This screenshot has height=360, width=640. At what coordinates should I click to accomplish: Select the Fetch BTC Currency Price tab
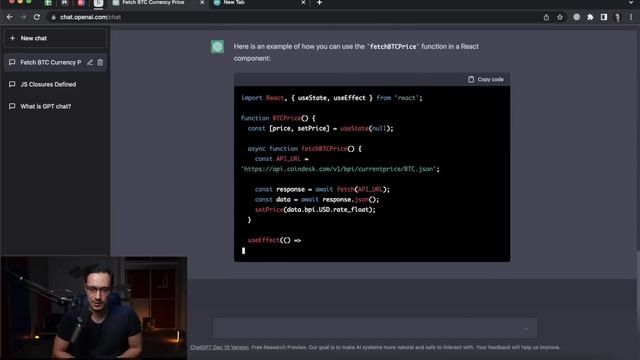point(158,3)
